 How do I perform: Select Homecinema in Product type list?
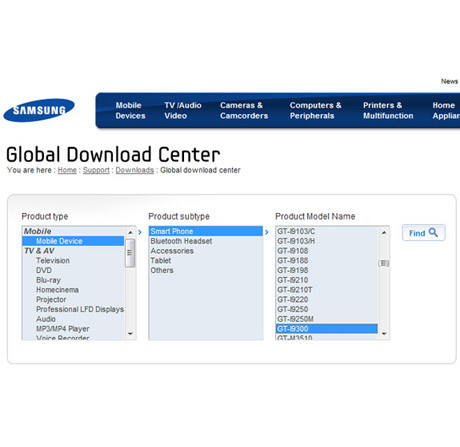(x=73, y=290)
